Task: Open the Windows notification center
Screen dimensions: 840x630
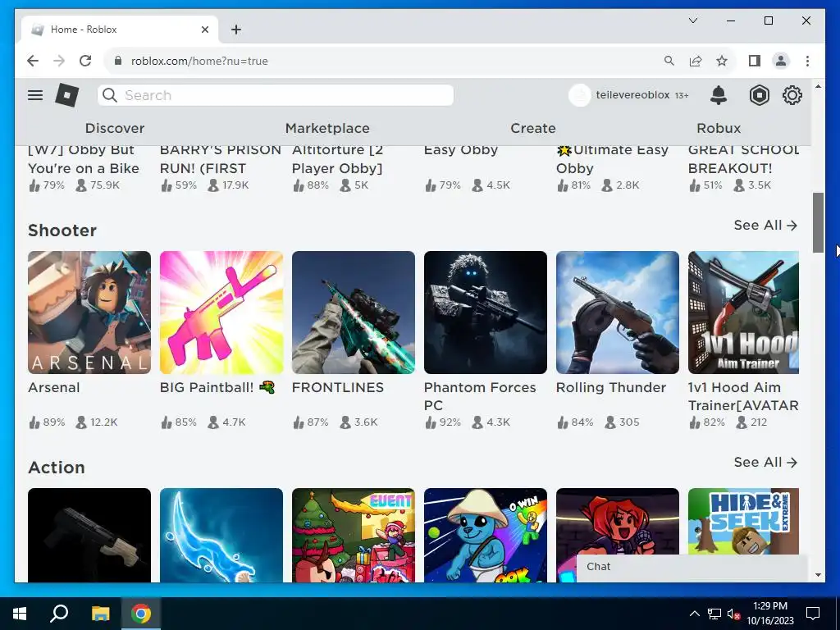Action: [813, 614]
